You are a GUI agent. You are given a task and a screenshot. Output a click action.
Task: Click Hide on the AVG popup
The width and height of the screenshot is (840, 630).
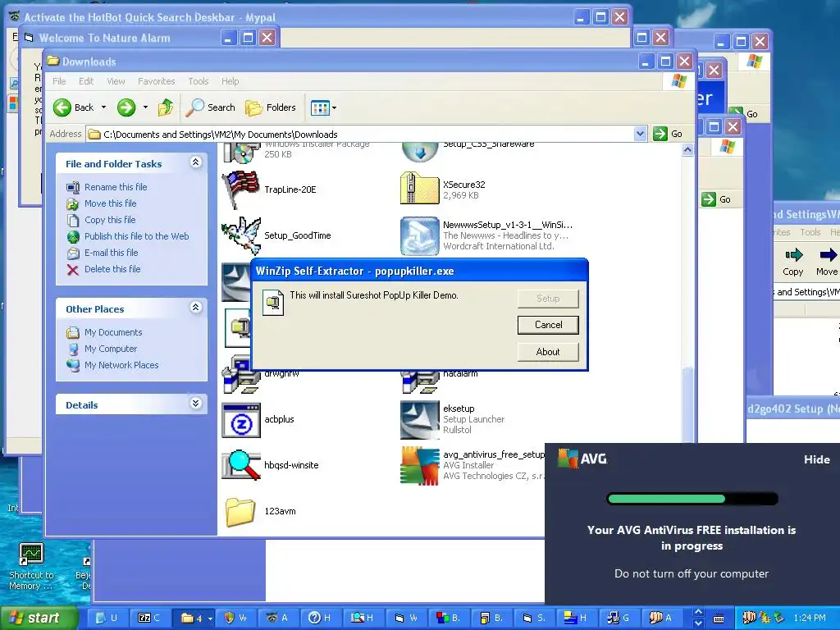pyautogui.click(x=817, y=459)
